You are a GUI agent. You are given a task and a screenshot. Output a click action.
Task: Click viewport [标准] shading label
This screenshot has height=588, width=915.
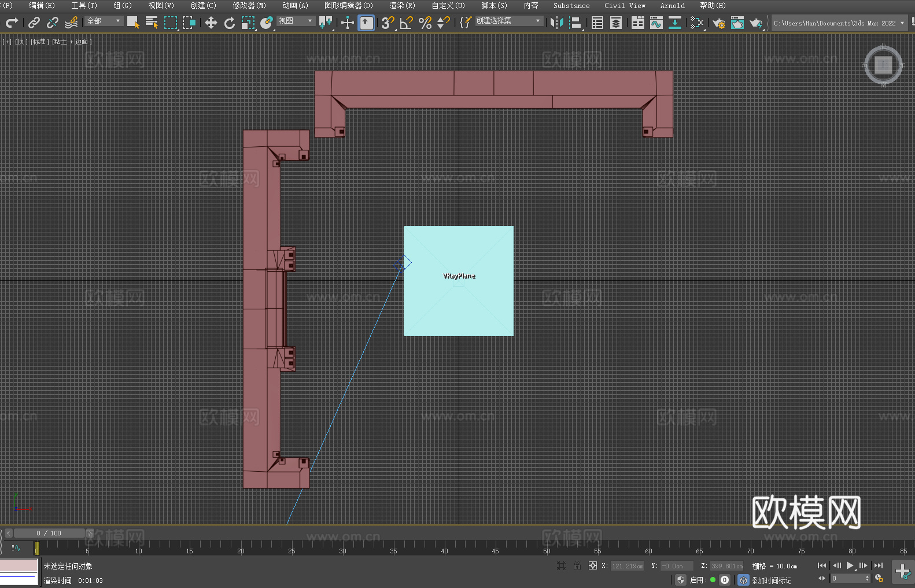tap(40, 42)
